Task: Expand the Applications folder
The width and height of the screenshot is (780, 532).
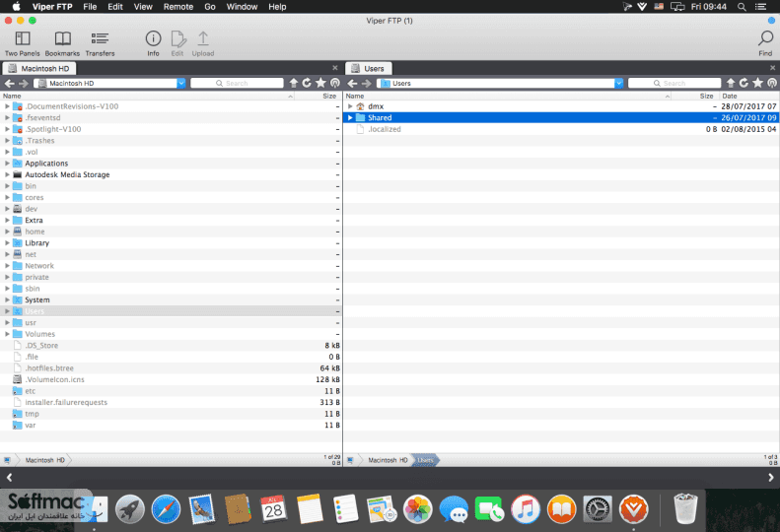Action: 7,164
